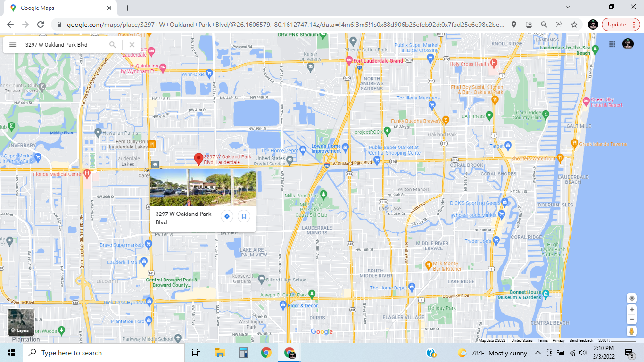Click the Chrome address bar URL

coord(285,25)
